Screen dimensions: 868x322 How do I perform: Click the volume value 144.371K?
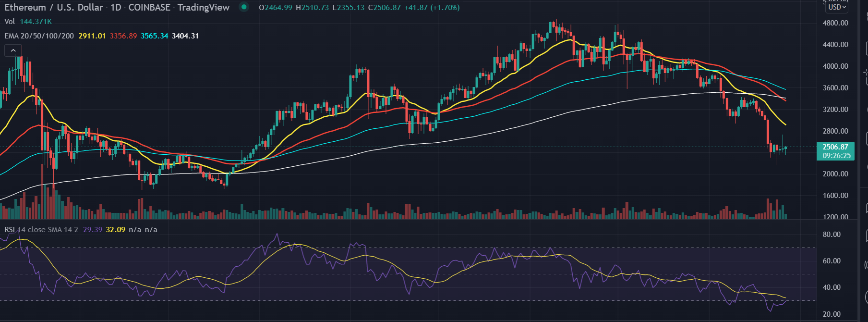tap(36, 22)
